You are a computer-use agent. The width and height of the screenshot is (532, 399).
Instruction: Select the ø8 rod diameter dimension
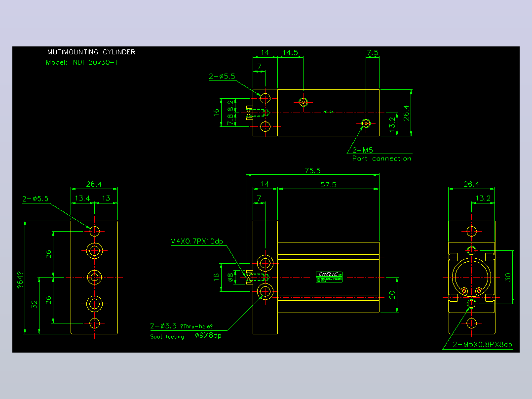(x=230, y=278)
